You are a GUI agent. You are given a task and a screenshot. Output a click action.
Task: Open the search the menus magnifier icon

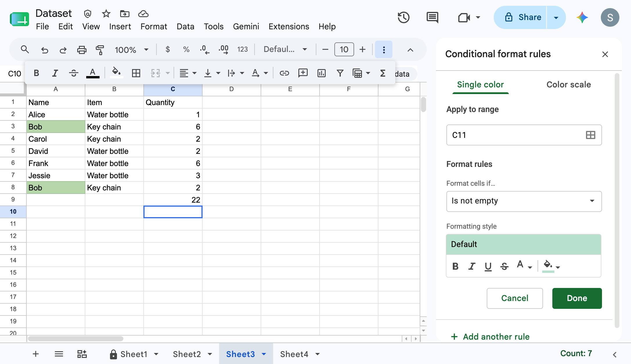(25, 50)
